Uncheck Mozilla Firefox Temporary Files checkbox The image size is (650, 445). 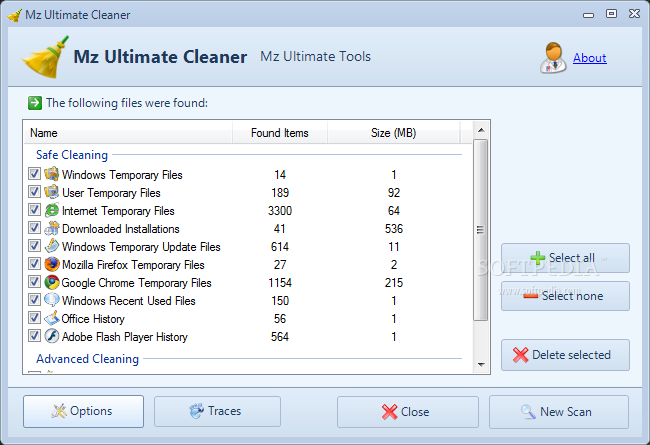[x=34, y=264]
